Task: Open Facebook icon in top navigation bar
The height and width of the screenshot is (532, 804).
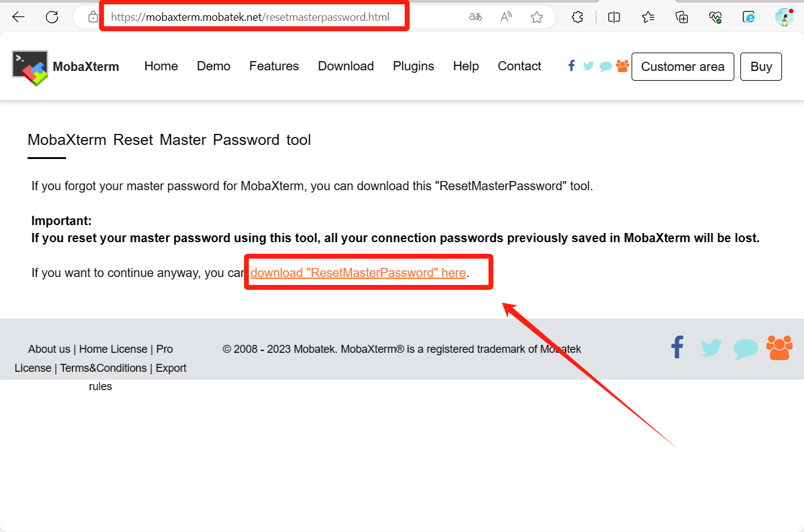Action: [x=572, y=66]
